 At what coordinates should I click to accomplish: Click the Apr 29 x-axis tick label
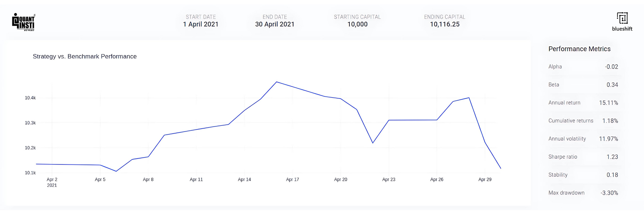point(485,180)
